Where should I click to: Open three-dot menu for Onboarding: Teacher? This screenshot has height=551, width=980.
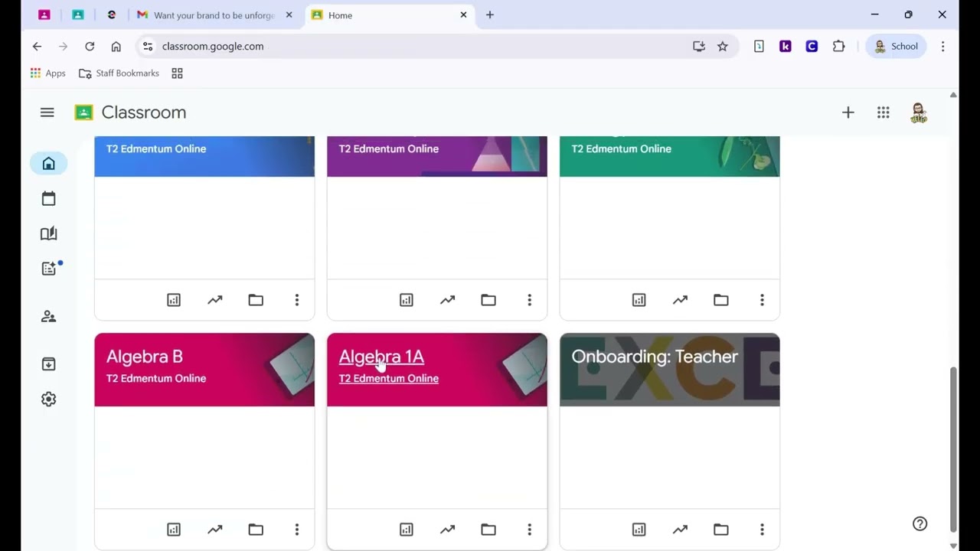(763, 530)
